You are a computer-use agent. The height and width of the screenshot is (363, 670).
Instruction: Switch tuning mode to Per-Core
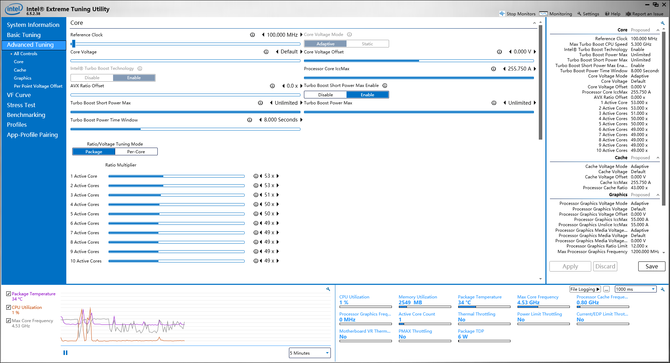tap(136, 152)
